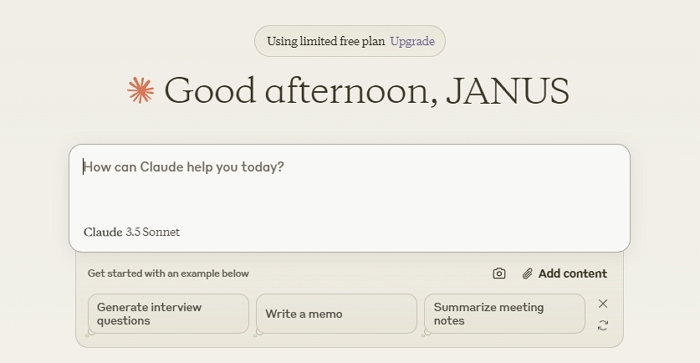Click the Using limited free plan text
This screenshot has height=363, width=700.
point(325,41)
